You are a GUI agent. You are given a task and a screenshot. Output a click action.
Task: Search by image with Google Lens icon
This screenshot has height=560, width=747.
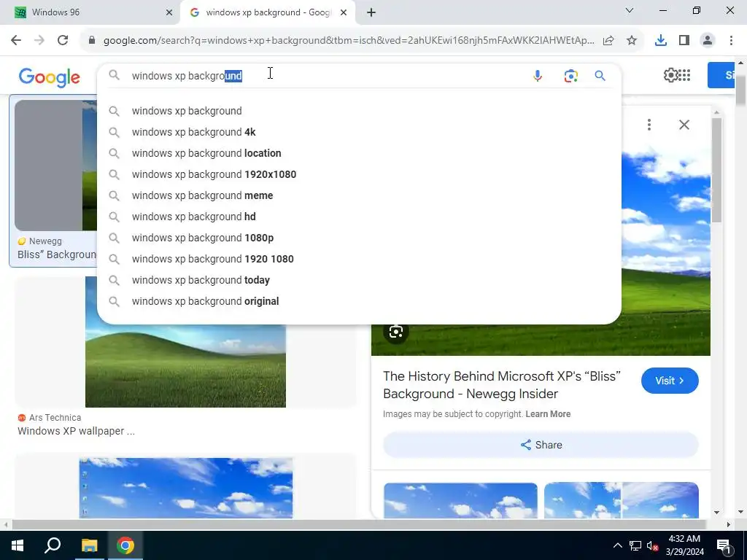[570, 76]
